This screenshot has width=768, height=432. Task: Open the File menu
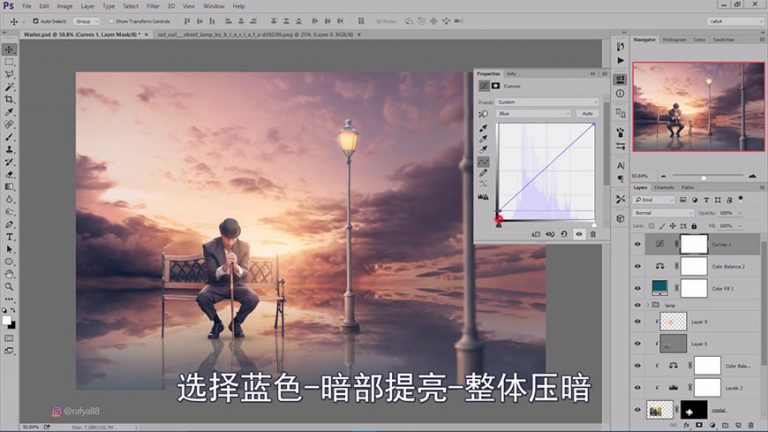point(26,6)
